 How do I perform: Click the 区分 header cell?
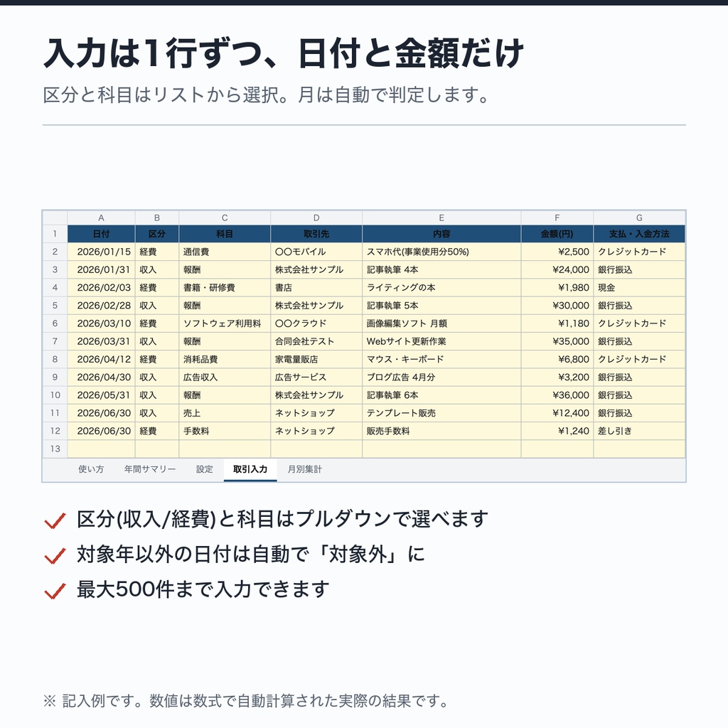click(157, 234)
